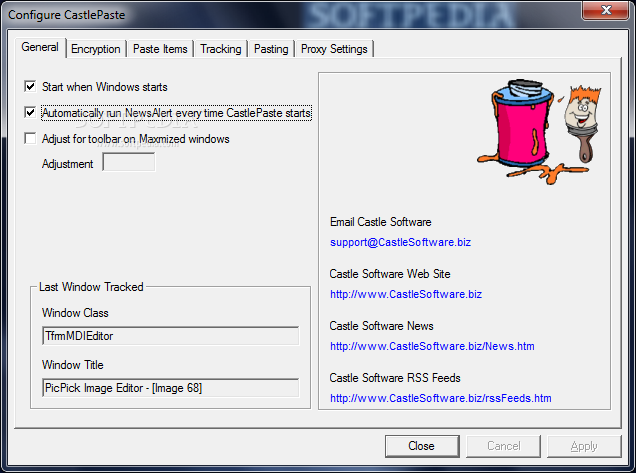Click the Window Title field PicPick Image Editor
The height and width of the screenshot is (473, 636).
pos(170,388)
